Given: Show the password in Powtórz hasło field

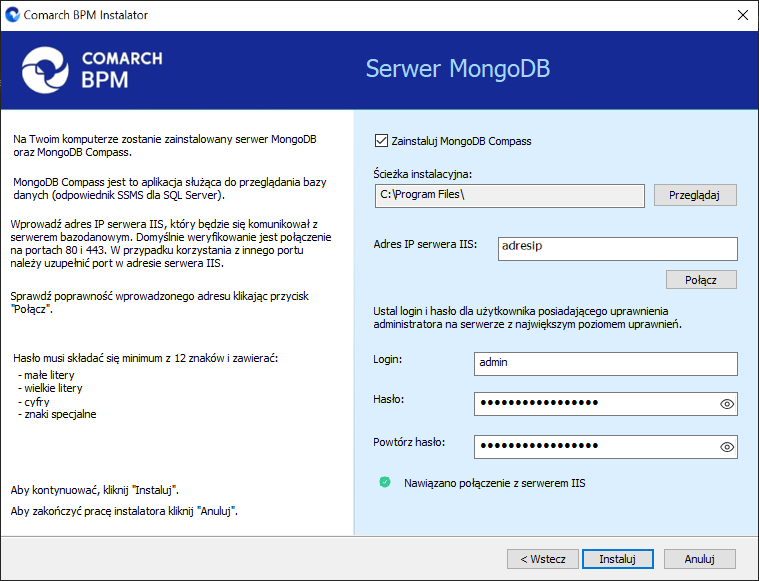Looking at the screenshot, I should click(x=727, y=447).
